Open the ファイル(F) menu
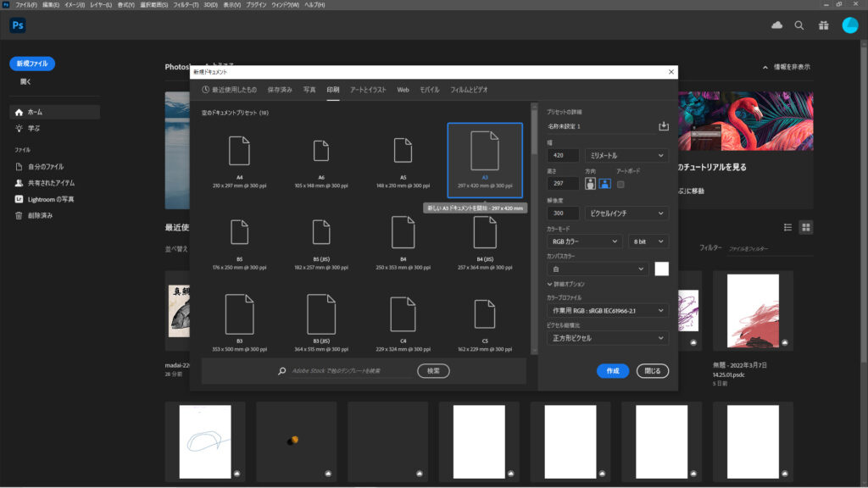868x488 pixels. click(26, 4)
